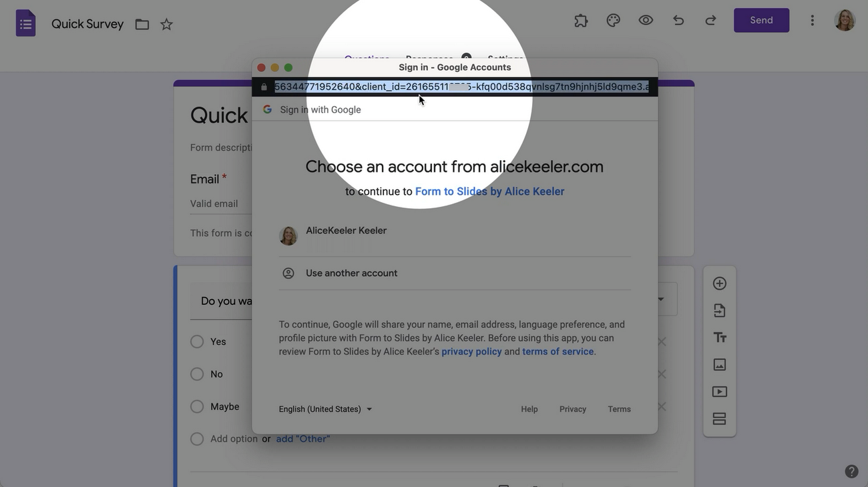
Task: Open the terms of service link
Action: pyautogui.click(x=558, y=352)
